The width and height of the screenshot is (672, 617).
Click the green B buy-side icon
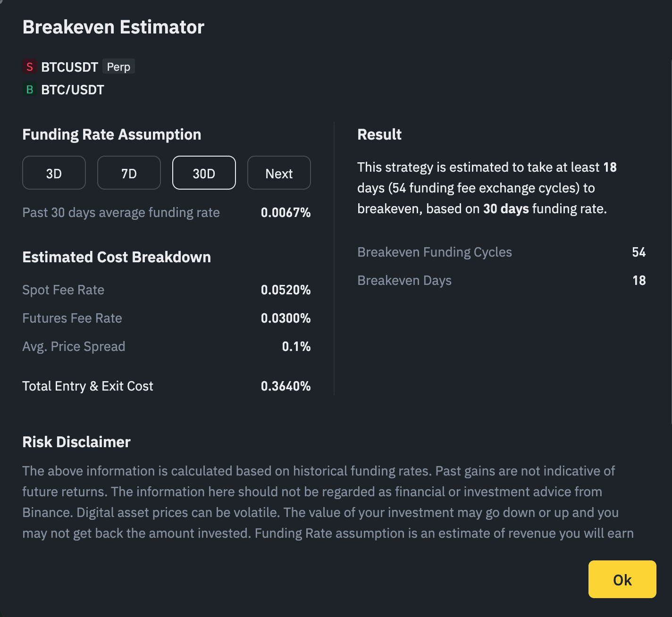30,89
